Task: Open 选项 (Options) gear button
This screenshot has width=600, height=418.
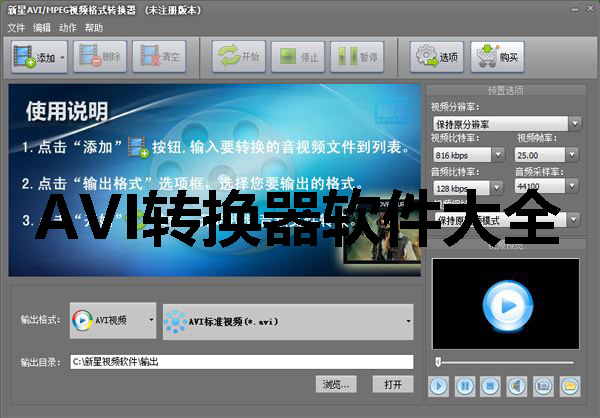Action: (x=437, y=57)
